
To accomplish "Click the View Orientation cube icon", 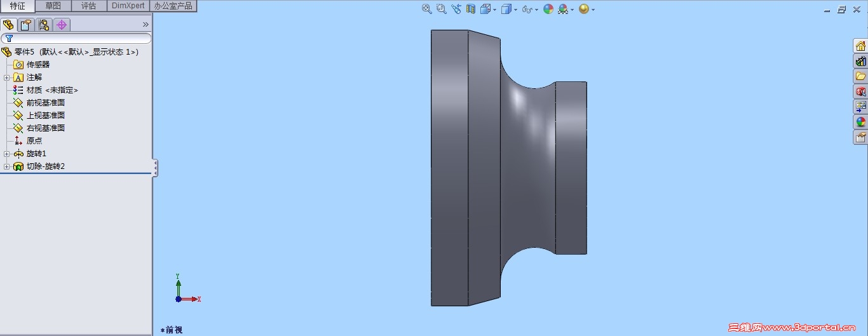I will (x=485, y=9).
